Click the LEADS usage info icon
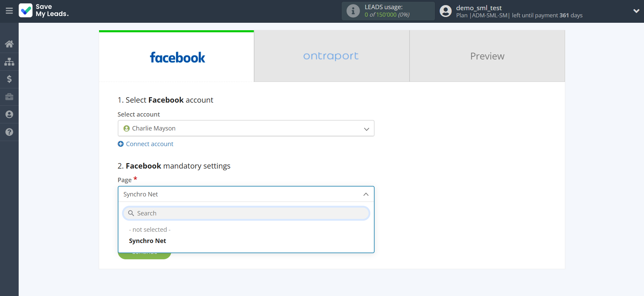This screenshot has width=644, height=296. [353, 11]
